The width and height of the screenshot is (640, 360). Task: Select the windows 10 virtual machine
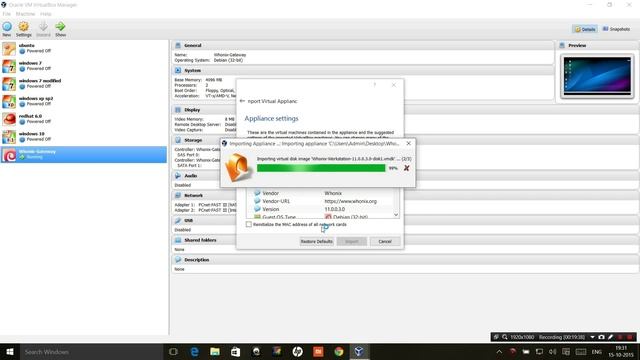tap(84, 136)
